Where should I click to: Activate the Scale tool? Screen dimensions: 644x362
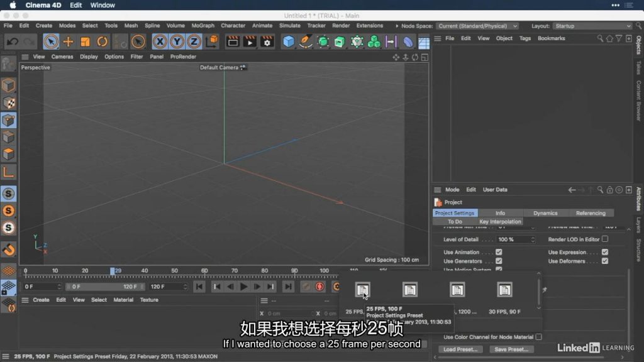click(85, 41)
